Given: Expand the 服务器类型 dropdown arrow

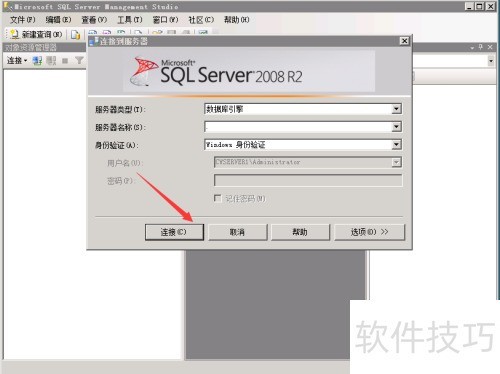Looking at the screenshot, I should 396,109.
